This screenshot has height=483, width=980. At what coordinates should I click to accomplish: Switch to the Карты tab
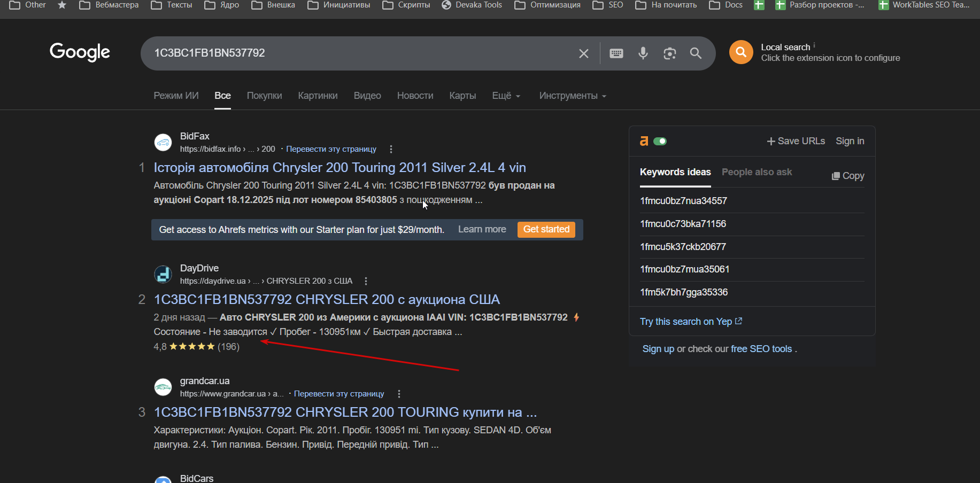[462, 96]
